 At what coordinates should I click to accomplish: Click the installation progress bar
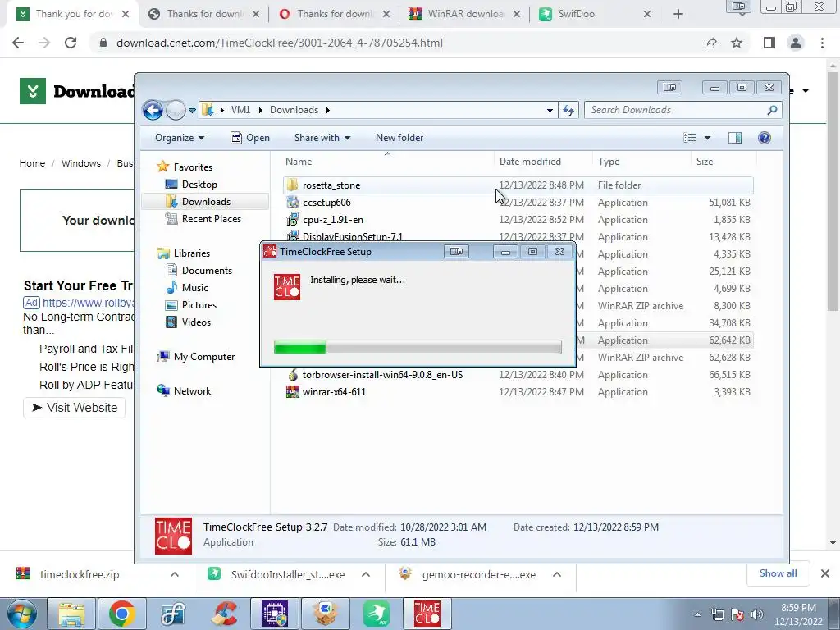click(418, 347)
